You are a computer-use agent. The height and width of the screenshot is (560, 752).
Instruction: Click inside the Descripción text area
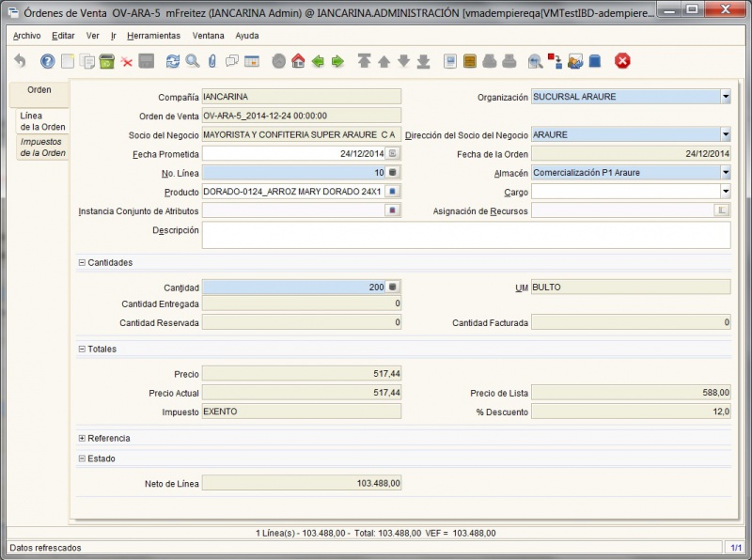click(x=466, y=235)
